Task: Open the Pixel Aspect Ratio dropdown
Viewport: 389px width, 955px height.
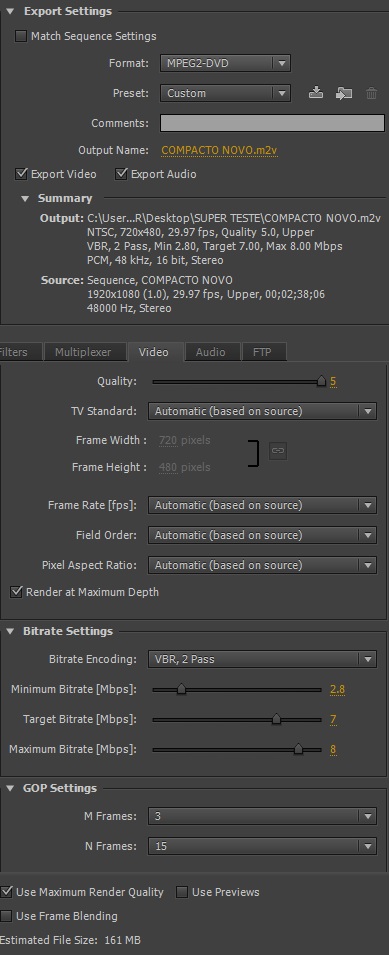Action: click(x=262, y=565)
